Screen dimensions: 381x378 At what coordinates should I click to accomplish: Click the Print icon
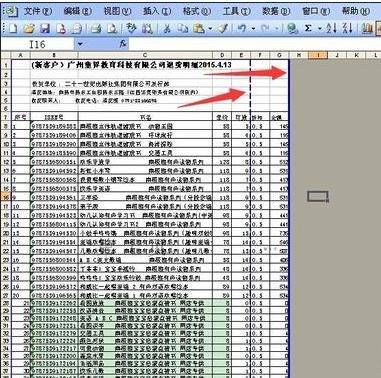pos(96,29)
